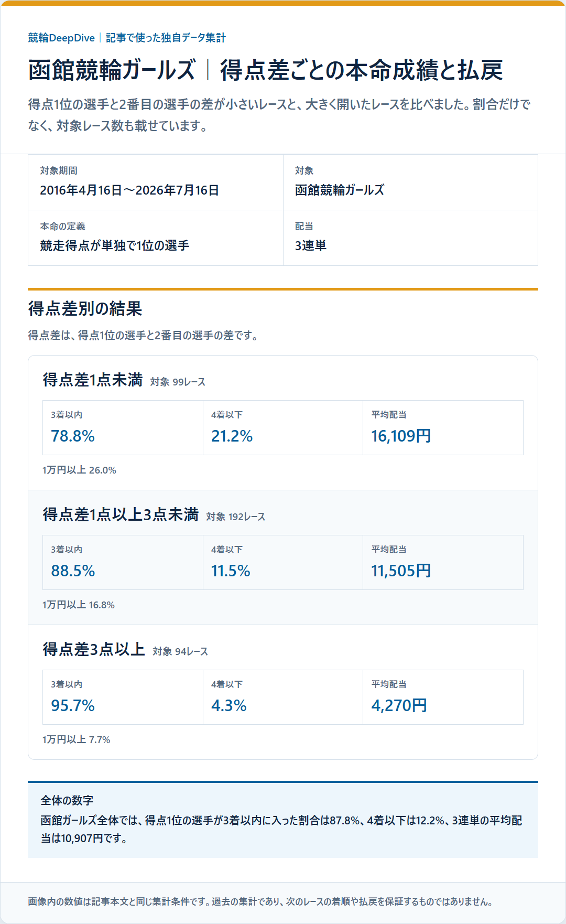Select the "配当" label in the info grid
The width and height of the screenshot is (566, 924).
304,226
